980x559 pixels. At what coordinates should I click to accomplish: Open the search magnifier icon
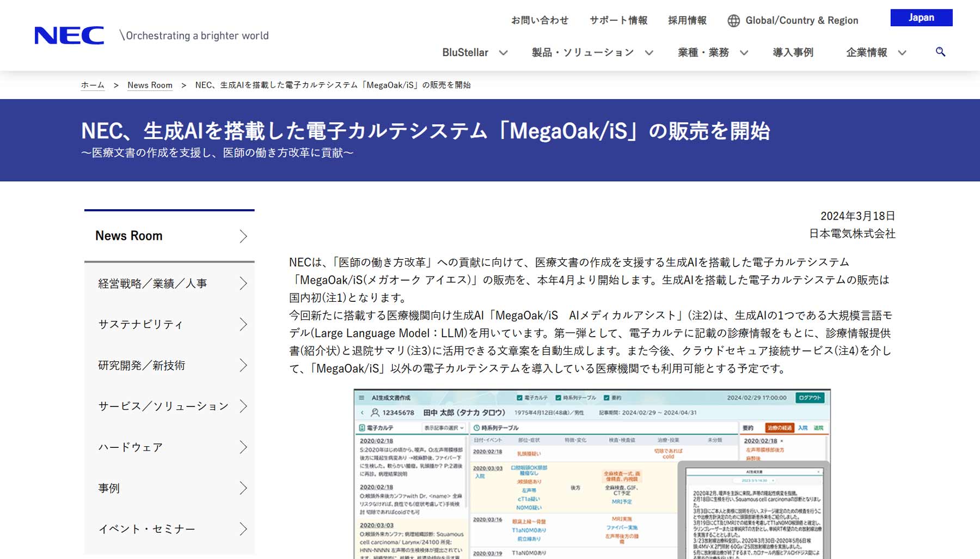(940, 52)
